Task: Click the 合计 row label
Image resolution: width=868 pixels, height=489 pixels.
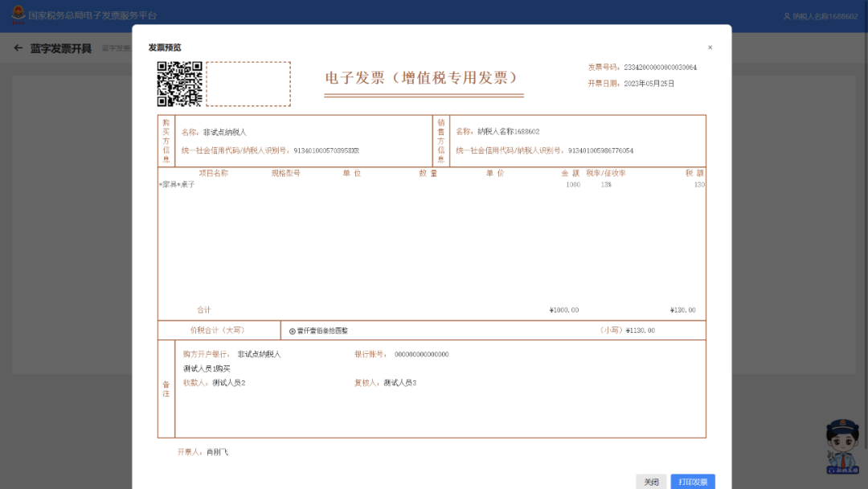Action: pos(203,310)
